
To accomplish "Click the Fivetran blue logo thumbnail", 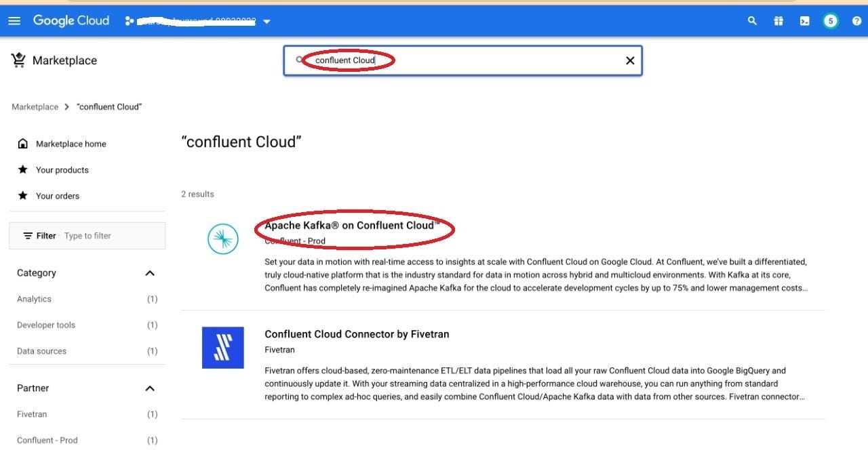I will click(223, 348).
